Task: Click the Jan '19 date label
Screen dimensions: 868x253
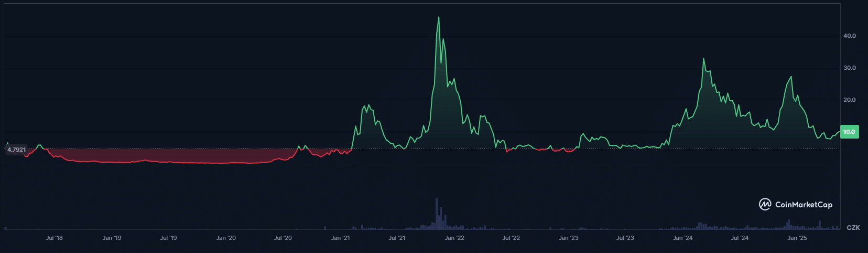Action: (x=112, y=238)
